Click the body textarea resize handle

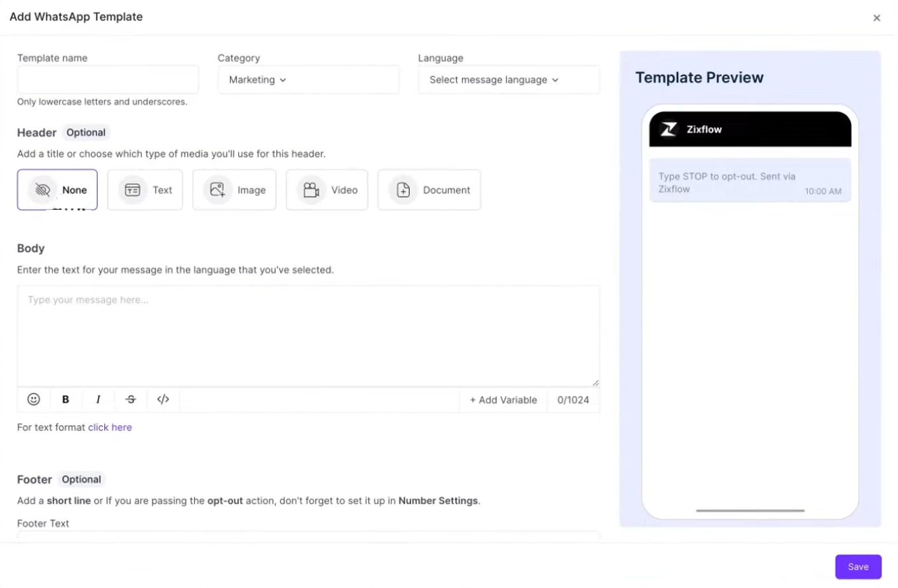pos(596,383)
